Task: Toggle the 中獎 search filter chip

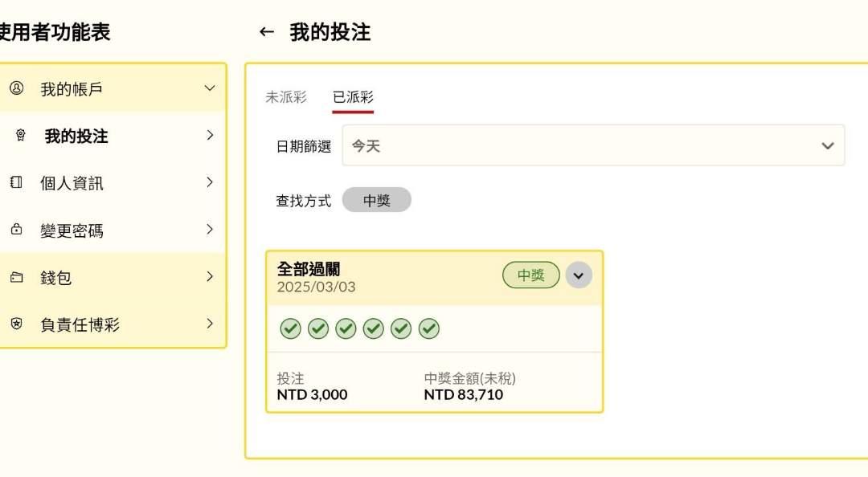Action: (376, 201)
